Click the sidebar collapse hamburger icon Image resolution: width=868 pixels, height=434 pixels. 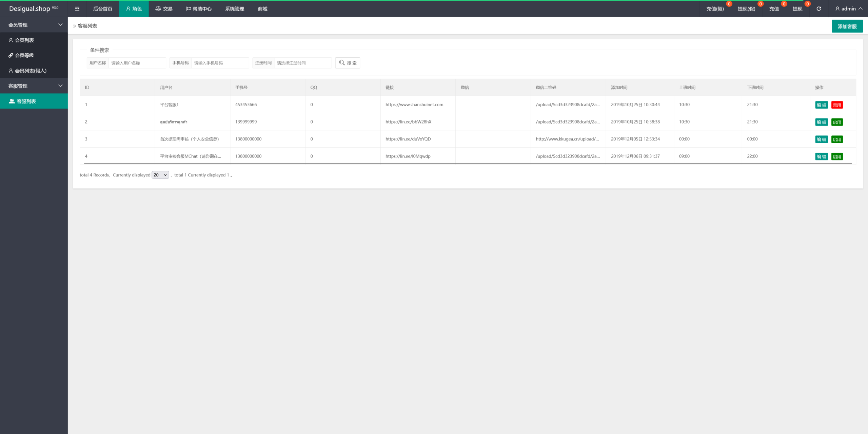77,9
